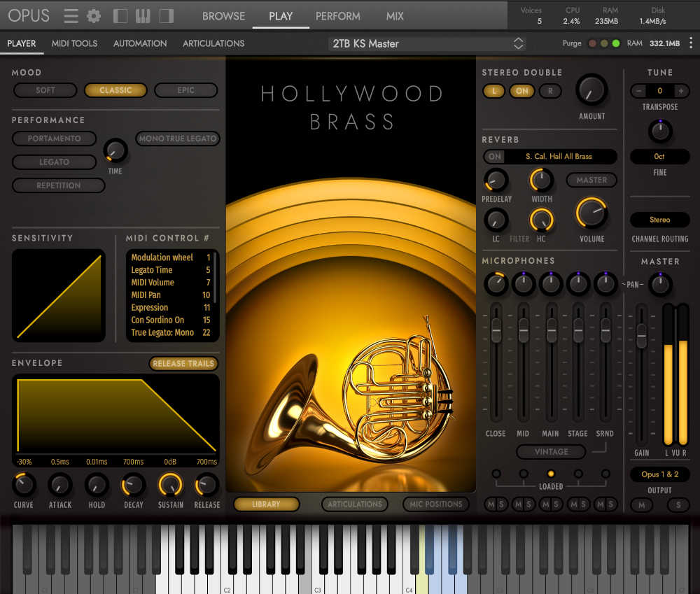Toggle the right panel layout icon
This screenshot has width=700, height=594.
coord(165,15)
